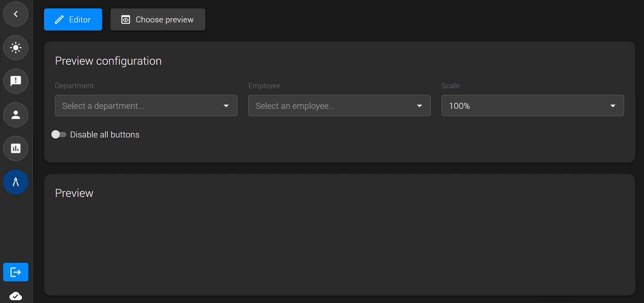
Task: Click the Department dropdown arrow
Action: pos(226,106)
